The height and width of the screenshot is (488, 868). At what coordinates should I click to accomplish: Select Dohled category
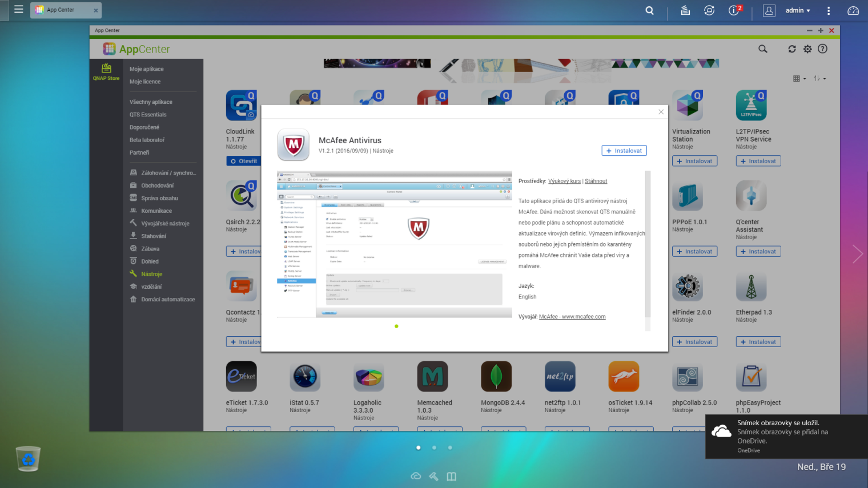(x=144, y=261)
